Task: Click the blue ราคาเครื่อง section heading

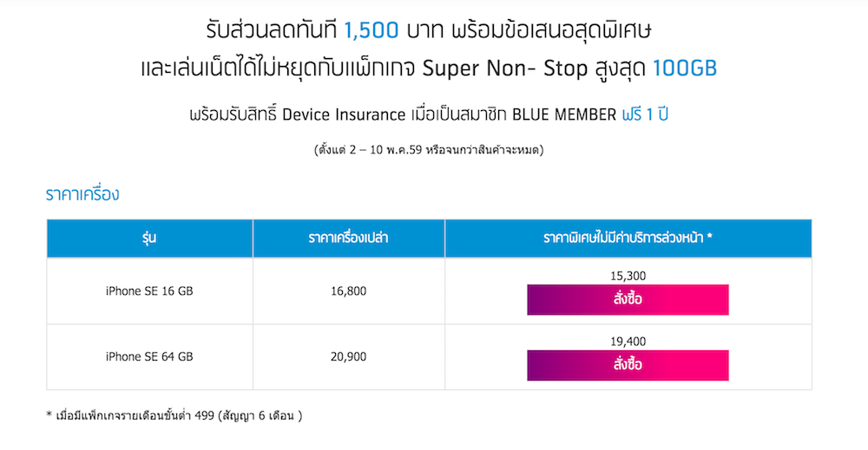Action: pos(82,194)
